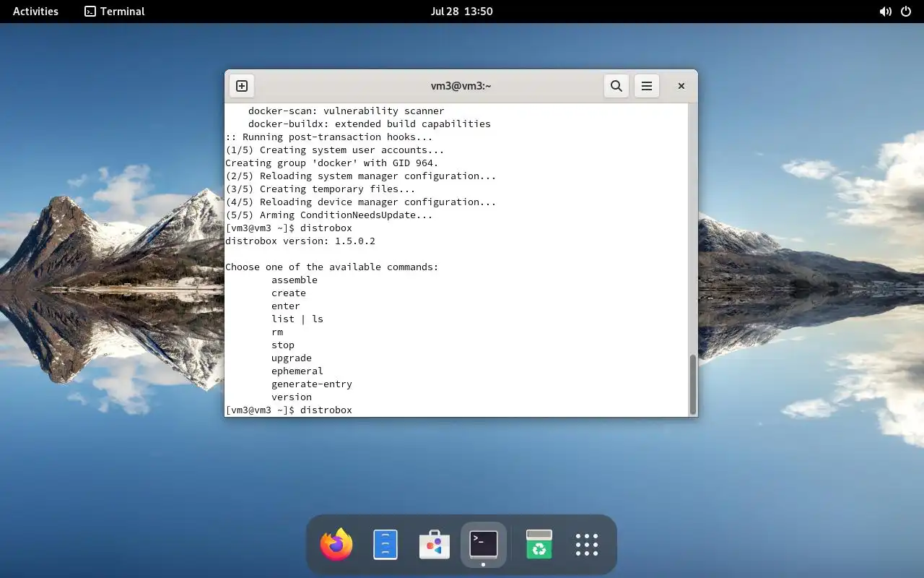
Task: Open a new terminal tab
Action: coord(242,86)
